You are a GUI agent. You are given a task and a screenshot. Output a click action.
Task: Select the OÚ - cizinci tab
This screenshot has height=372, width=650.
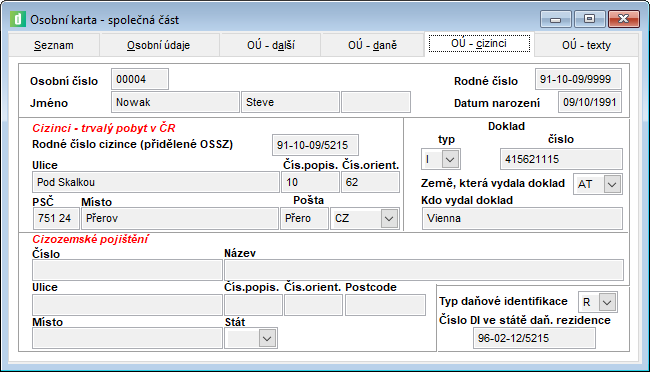coord(479,44)
